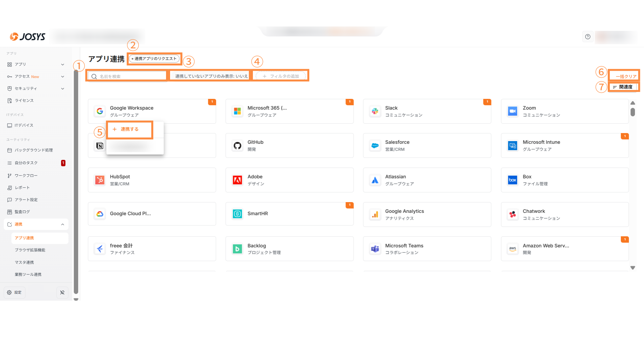This screenshot has width=644, height=362.
Task: Open ブラウザ拡張機能 in the sidebar
Action: [x=30, y=250]
